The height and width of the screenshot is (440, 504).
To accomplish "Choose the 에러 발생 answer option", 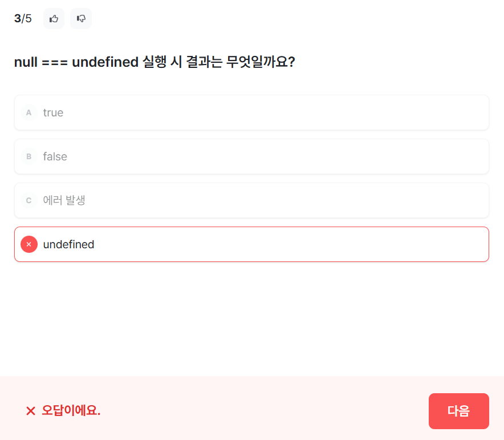I will pyautogui.click(x=251, y=200).
